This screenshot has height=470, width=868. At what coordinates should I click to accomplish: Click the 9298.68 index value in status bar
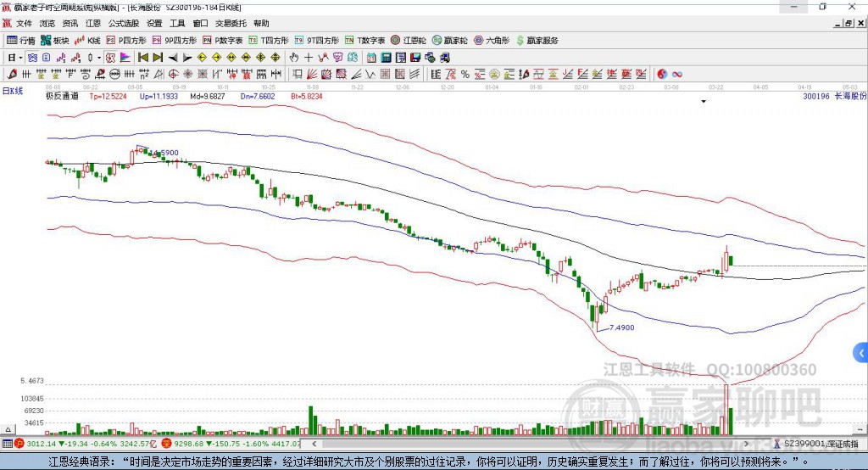pos(189,444)
